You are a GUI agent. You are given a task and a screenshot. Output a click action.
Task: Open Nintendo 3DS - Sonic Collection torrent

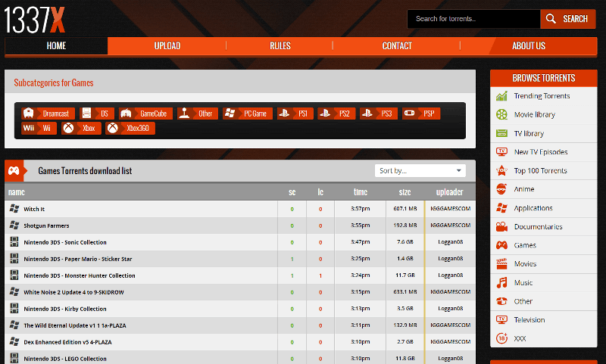point(65,242)
